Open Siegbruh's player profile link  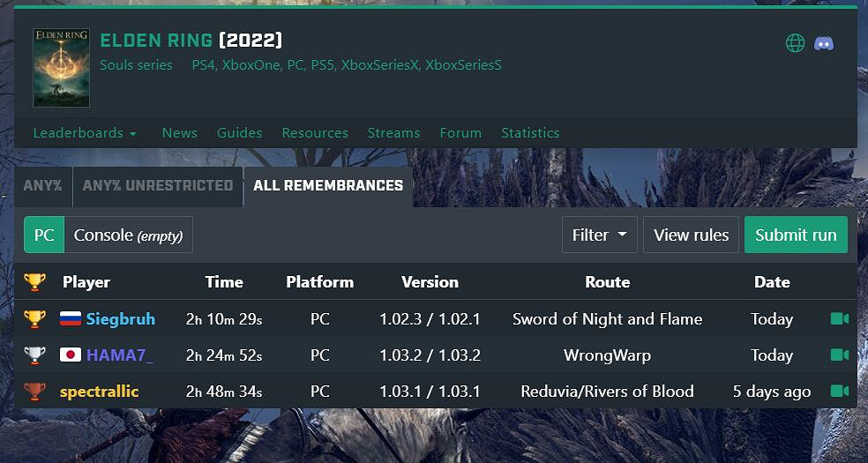(120, 318)
